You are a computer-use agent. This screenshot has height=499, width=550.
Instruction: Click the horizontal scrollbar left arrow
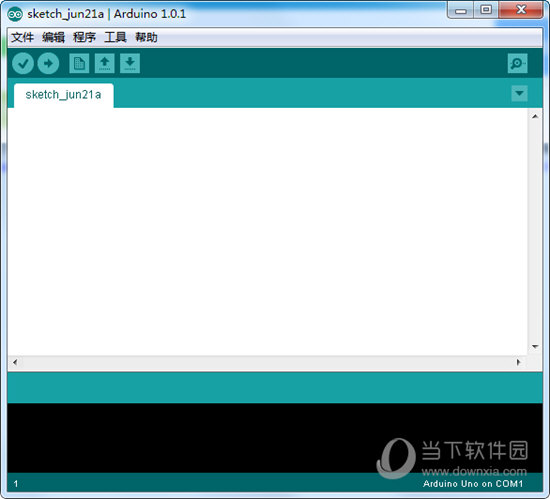(x=15, y=362)
